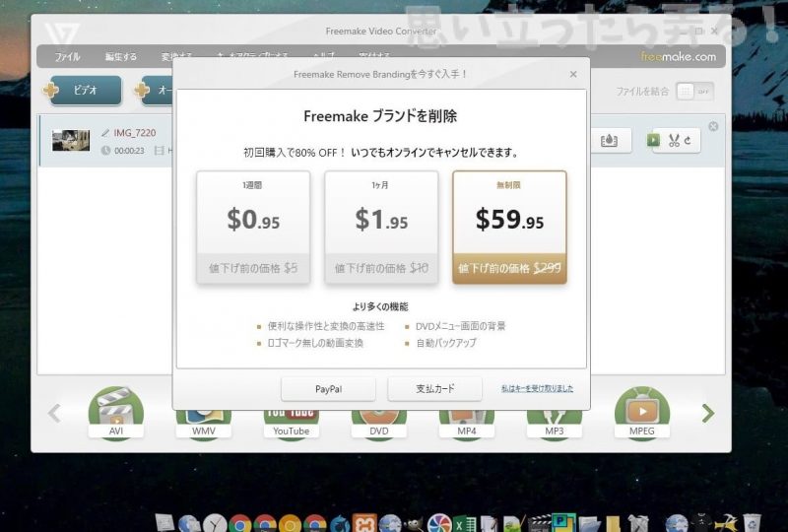Viewport: 788px width, 532px height.
Task: Select the 1ヶ月 $1.95 plan card
Action: tap(381, 228)
